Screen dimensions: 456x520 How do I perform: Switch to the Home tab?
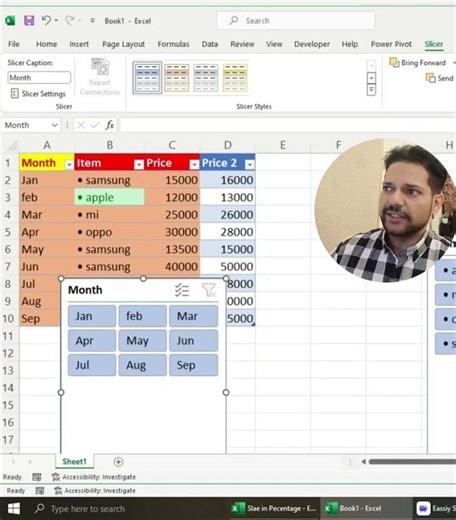pyautogui.click(x=46, y=44)
